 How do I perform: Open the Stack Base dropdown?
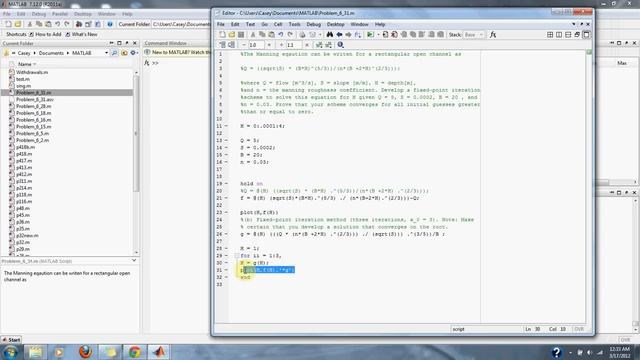coord(473,35)
